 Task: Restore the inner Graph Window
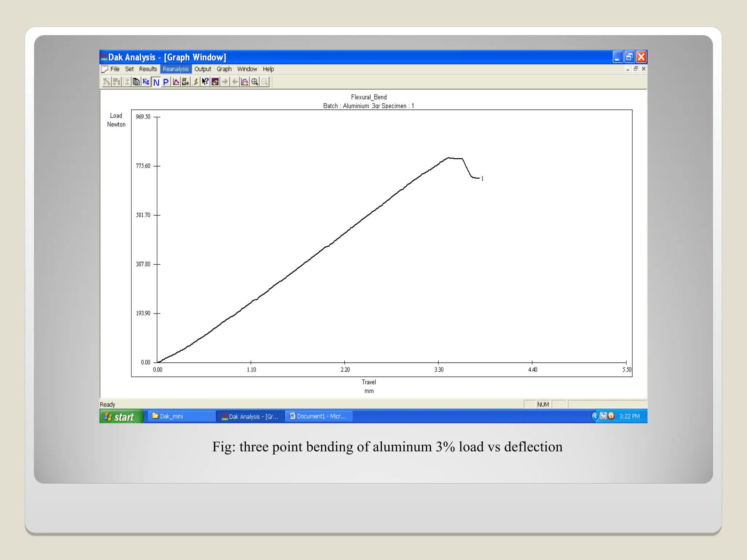636,69
